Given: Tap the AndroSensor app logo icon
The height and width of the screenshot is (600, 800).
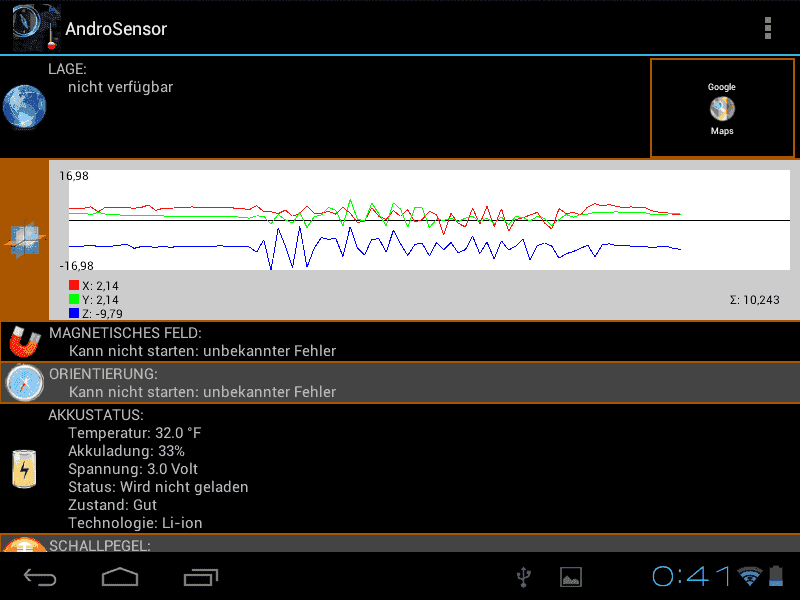Looking at the screenshot, I should pos(37,28).
